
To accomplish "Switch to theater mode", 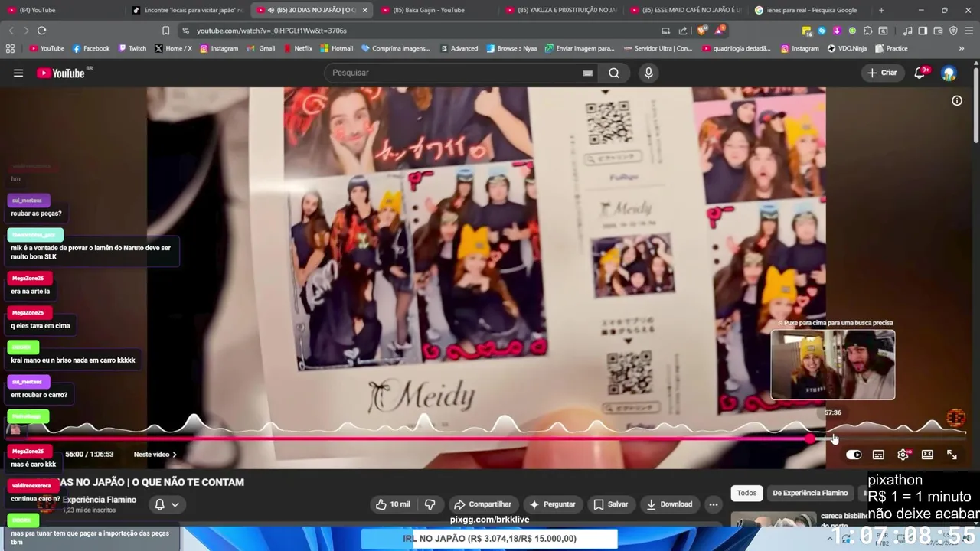I will [927, 455].
